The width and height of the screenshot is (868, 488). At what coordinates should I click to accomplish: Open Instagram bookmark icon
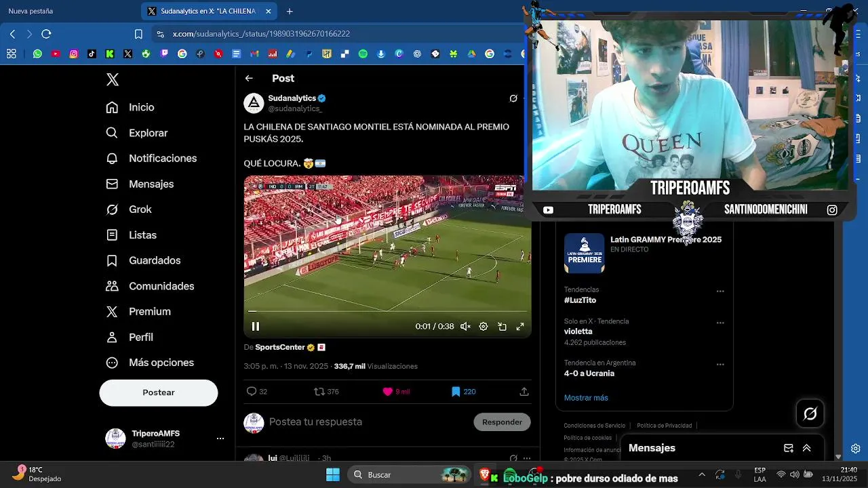coord(73,54)
